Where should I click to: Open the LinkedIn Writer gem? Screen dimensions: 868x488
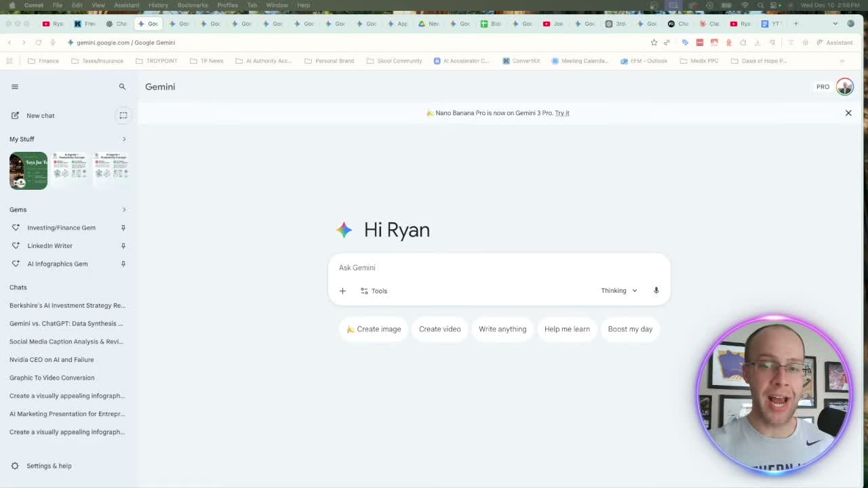pyautogui.click(x=50, y=246)
